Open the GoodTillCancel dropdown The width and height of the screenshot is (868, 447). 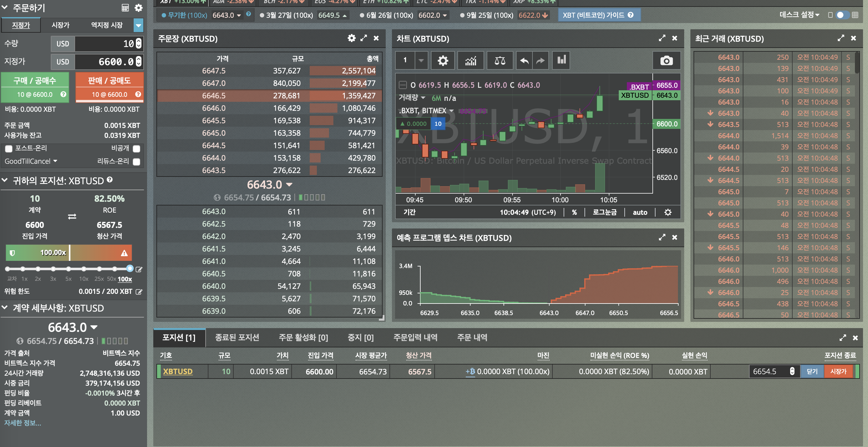click(x=31, y=161)
